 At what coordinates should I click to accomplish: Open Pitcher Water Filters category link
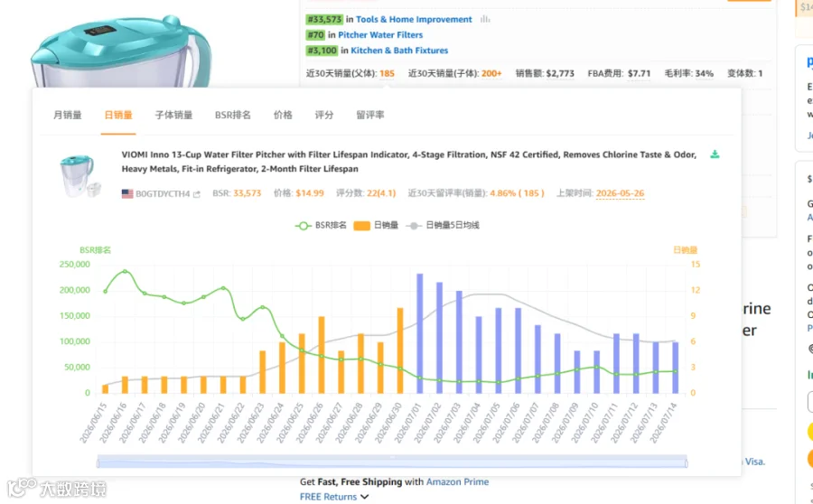click(380, 34)
